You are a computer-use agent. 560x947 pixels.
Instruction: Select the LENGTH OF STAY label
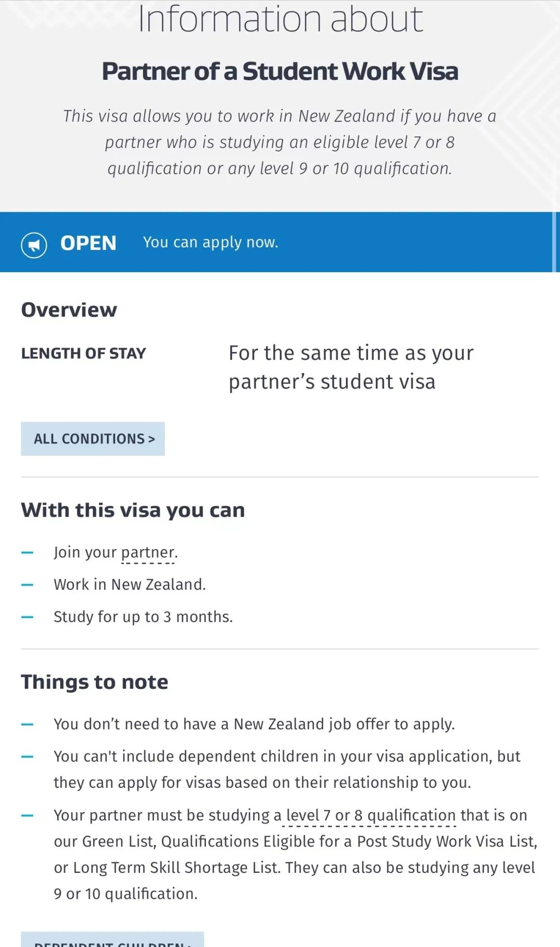coord(83,353)
